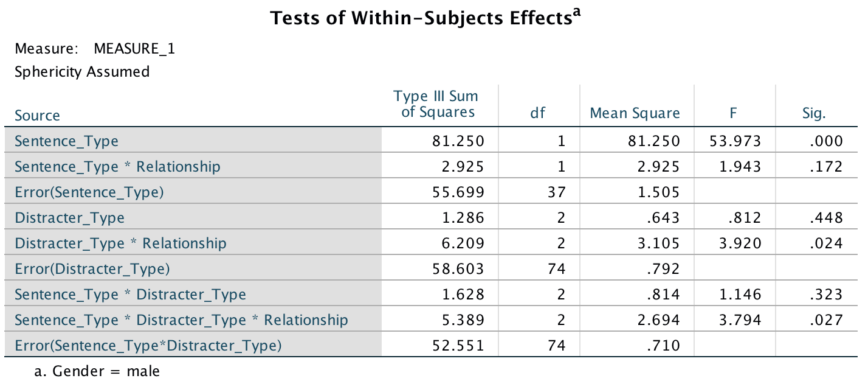The image size is (868, 381).
Task: Select the "Sphericity Assumed" caption text
Action: click(x=82, y=72)
